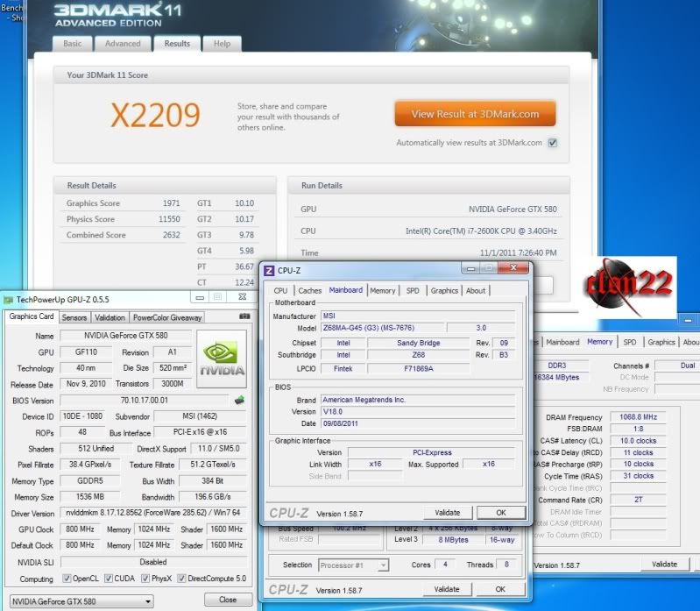Image resolution: width=700 pixels, height=611 pixels.
Task: Close the CPU-Z Mainboard window
Action: [x=513, y=268]
